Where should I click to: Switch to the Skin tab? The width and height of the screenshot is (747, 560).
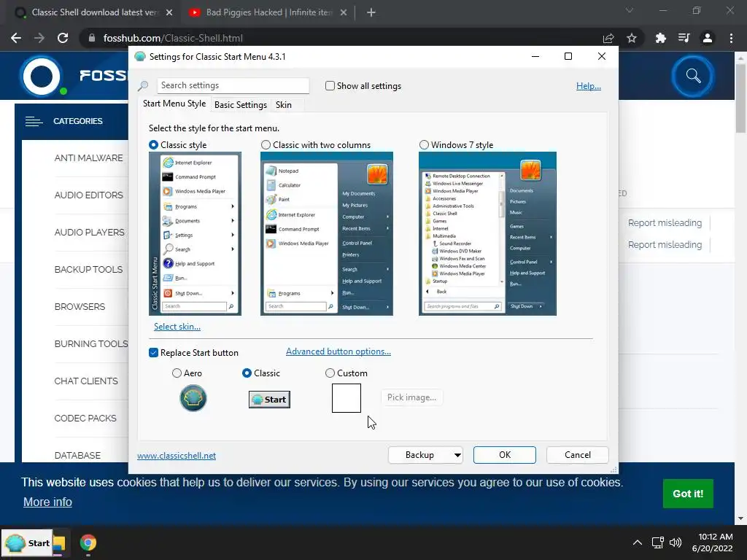284,105
